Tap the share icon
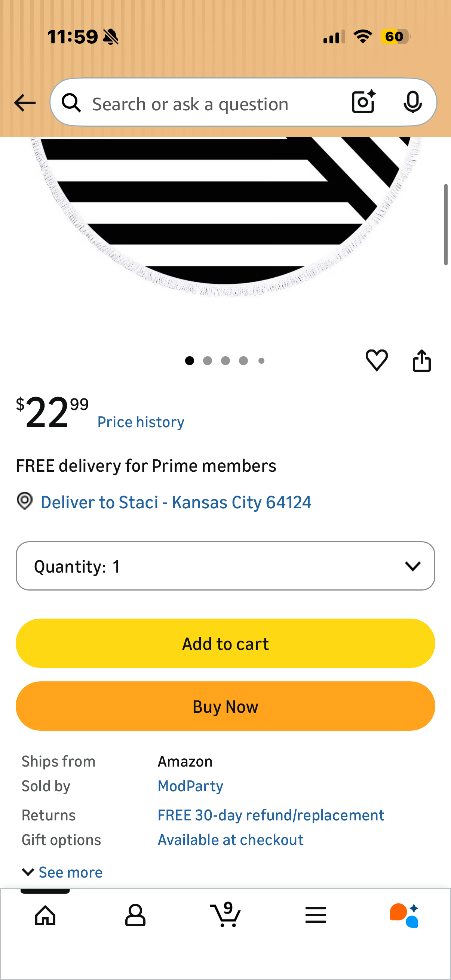Image resolution: width=451 pixels, height=980 pixels. pos(422,360)
